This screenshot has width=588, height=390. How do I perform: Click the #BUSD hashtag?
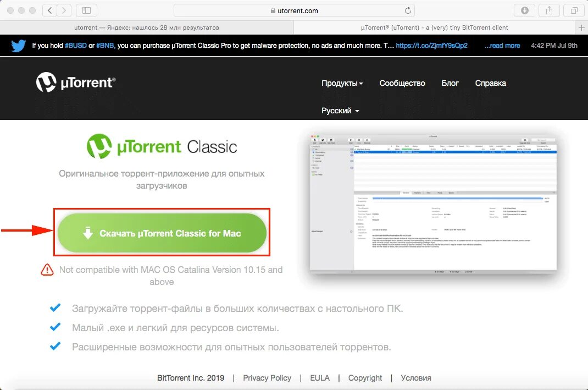point(76,46)
